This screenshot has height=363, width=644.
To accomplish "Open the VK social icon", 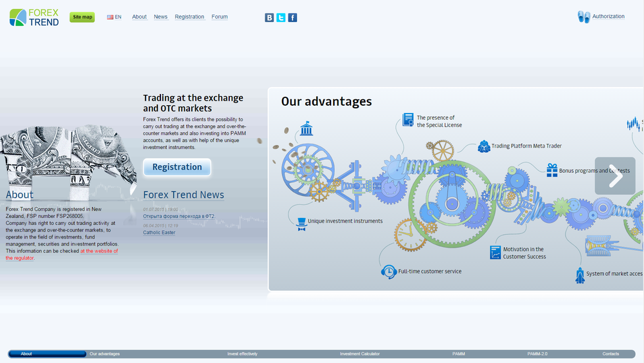I will pyautogui.click(x=269, y=17).
